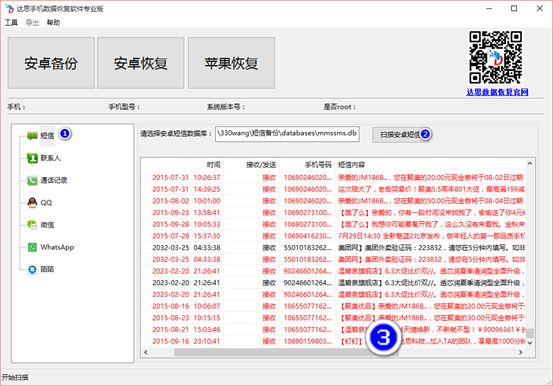Select the WhatsApp icon
The image size is (553, 386).
click(x=32, y=247)
